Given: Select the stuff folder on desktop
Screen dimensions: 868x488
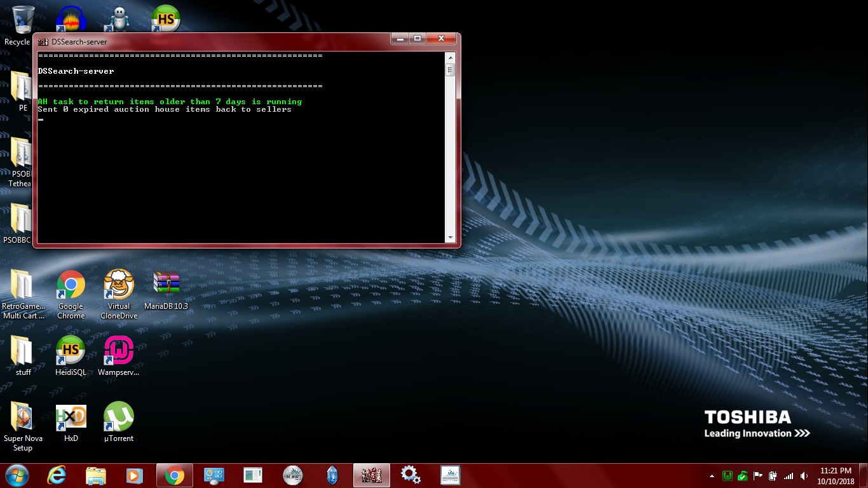Looking at the screenshot, I should pos(23,351).
